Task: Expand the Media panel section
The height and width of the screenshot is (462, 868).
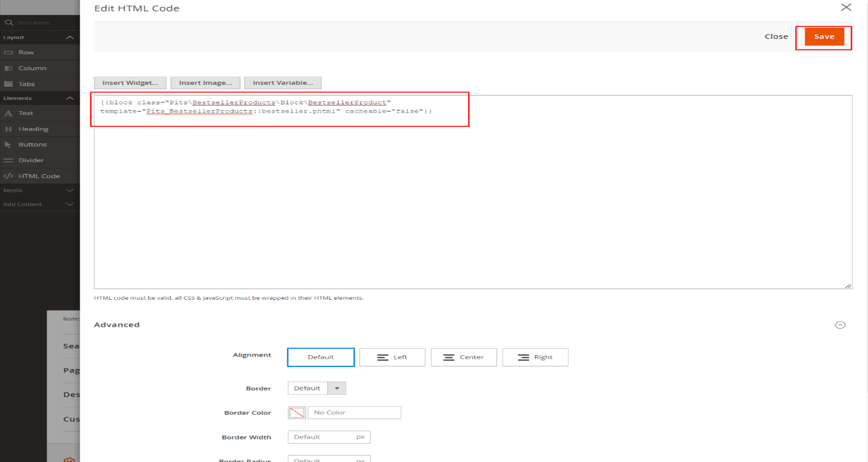Action: point(70,190)
